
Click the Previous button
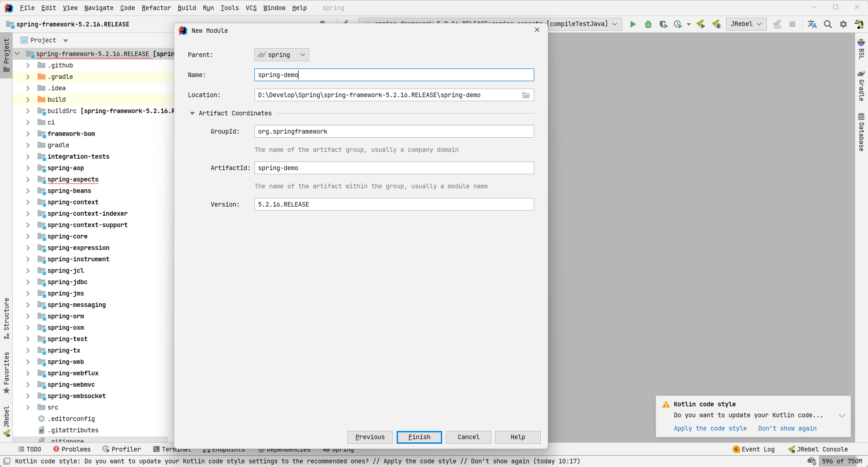click(370, 437)
